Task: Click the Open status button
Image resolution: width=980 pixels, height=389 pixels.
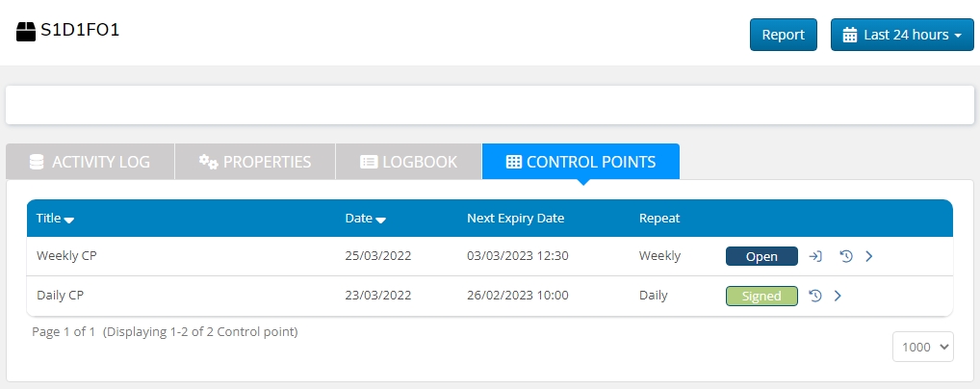Action: pos(761,256)
